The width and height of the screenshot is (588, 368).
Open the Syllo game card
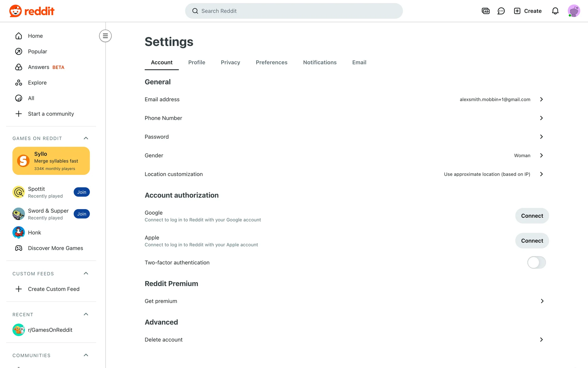[51, 161]
